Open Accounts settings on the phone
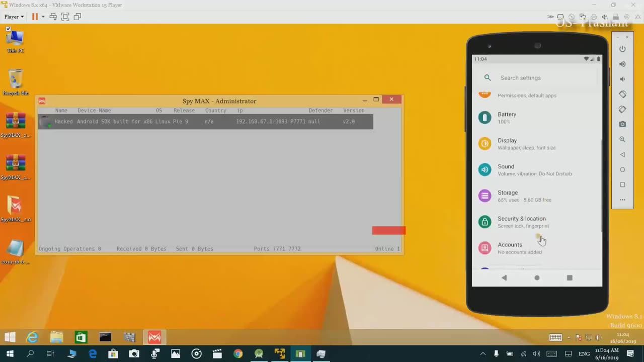Viewport: 644px width, 362px height. (x=537, y=248)
